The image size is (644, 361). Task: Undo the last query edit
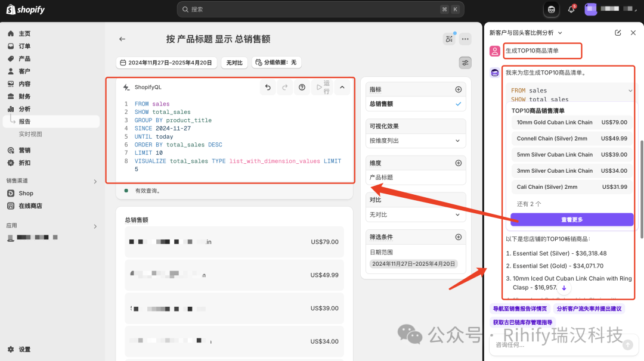tap(268, 88)
